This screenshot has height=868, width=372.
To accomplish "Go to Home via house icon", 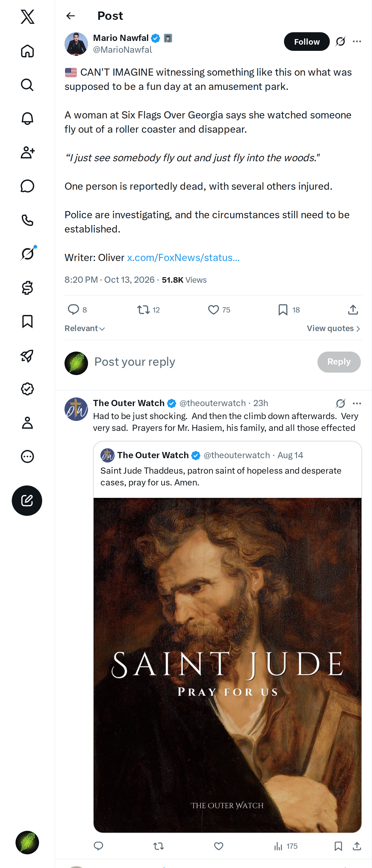I will coord(27,51).
